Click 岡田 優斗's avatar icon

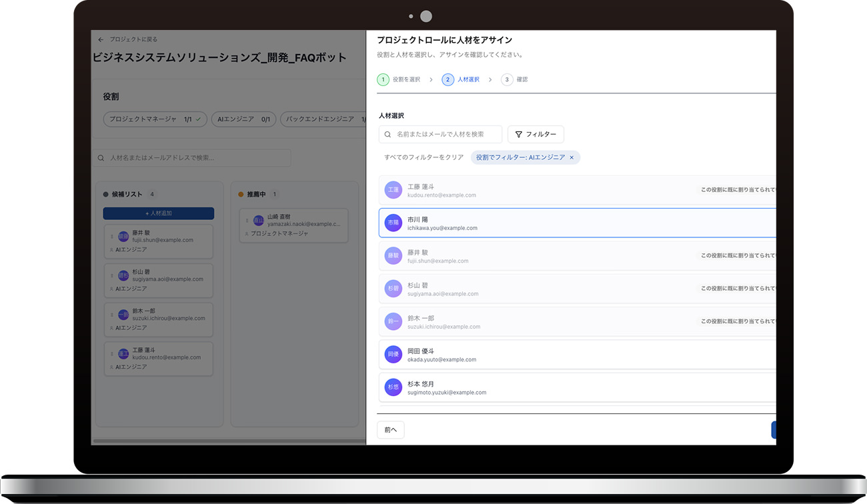pyautogui.click(x=393, y=355)
